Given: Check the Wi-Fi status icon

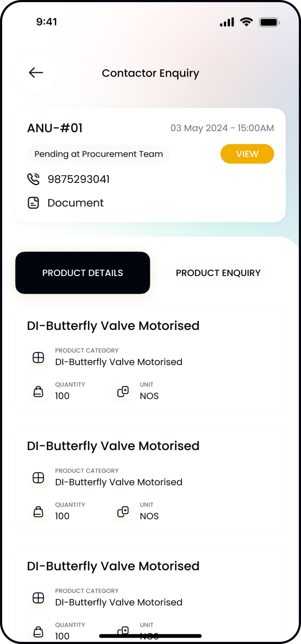Looking at the screenshot, I should pyautogui.click(x=247, y=22).
